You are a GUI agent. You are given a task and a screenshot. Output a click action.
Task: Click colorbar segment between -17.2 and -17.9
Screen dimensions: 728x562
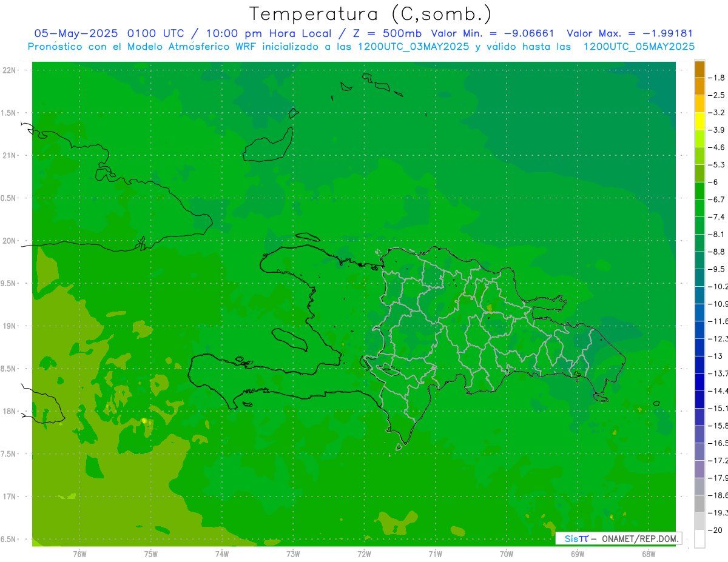click(x=699, y=469)
